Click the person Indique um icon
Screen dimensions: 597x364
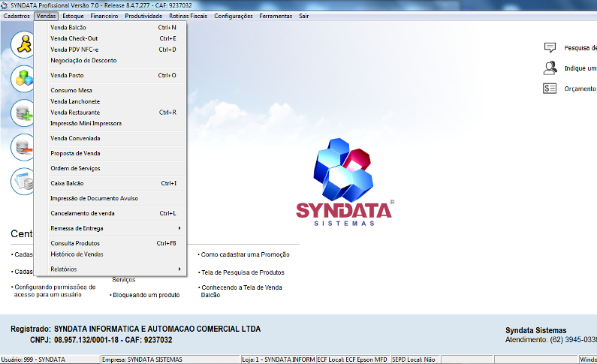550,68
